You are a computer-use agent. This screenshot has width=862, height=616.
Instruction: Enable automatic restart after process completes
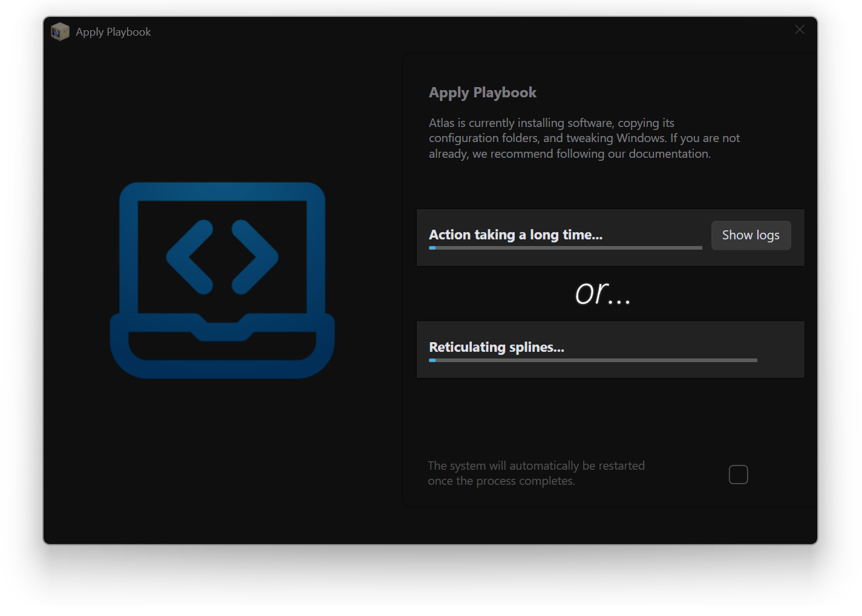pyautogui.click(x=738, y=475)
